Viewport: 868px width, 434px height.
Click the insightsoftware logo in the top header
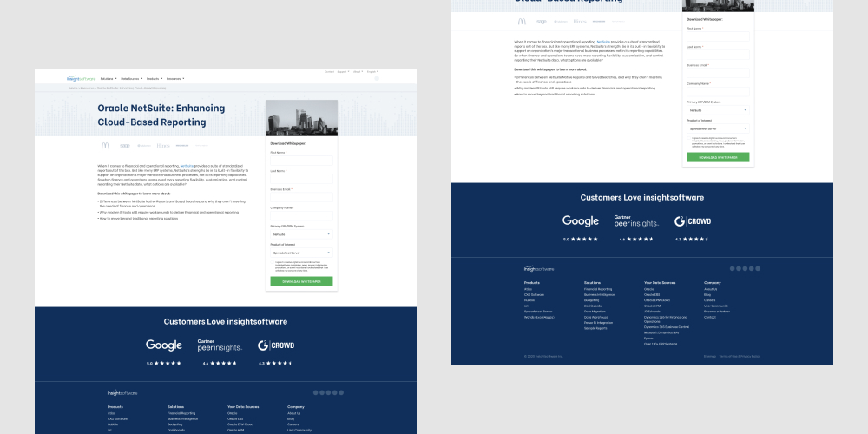pyautogui.click(x=82, y=79)
